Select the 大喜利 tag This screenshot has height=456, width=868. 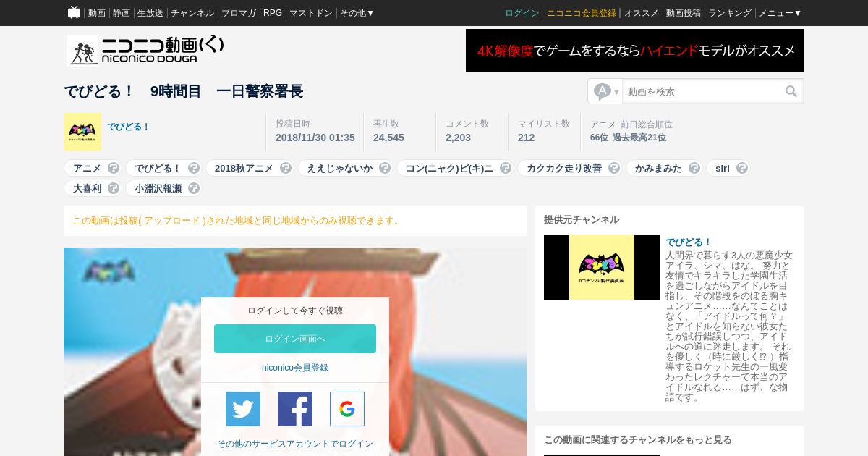(87, 188)
